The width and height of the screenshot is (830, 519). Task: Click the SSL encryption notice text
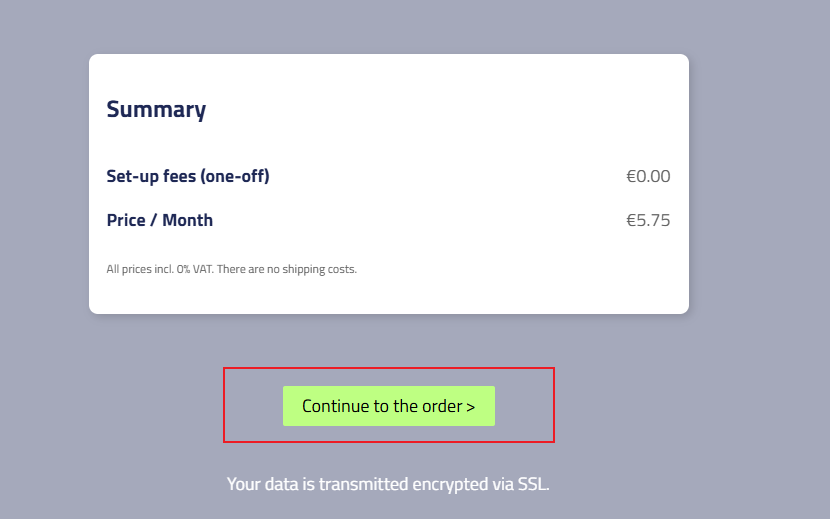(388, 484)
